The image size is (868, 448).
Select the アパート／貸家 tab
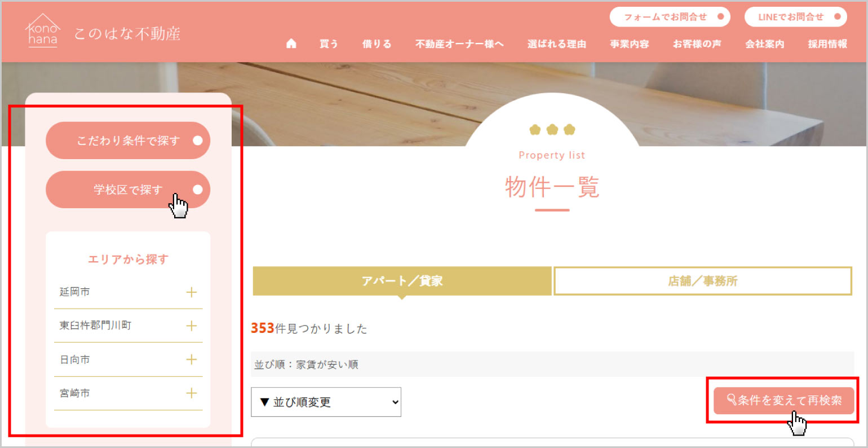(402, 280)
